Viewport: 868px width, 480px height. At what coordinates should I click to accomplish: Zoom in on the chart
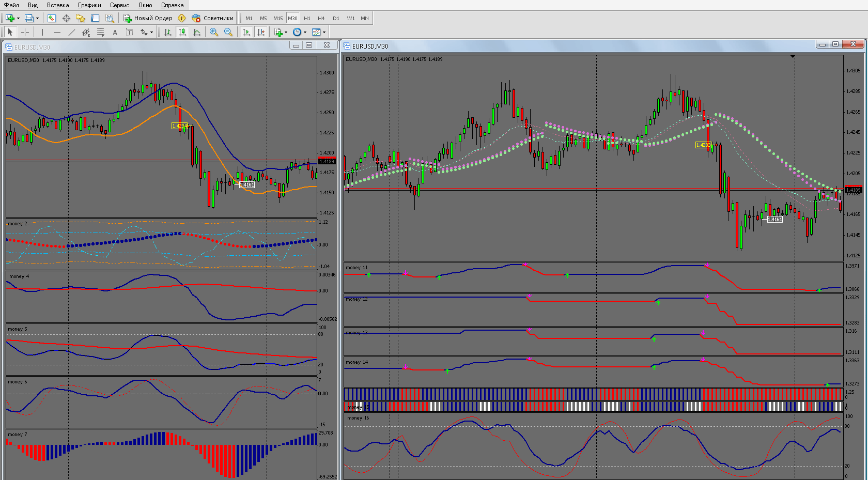pos(214,32)
